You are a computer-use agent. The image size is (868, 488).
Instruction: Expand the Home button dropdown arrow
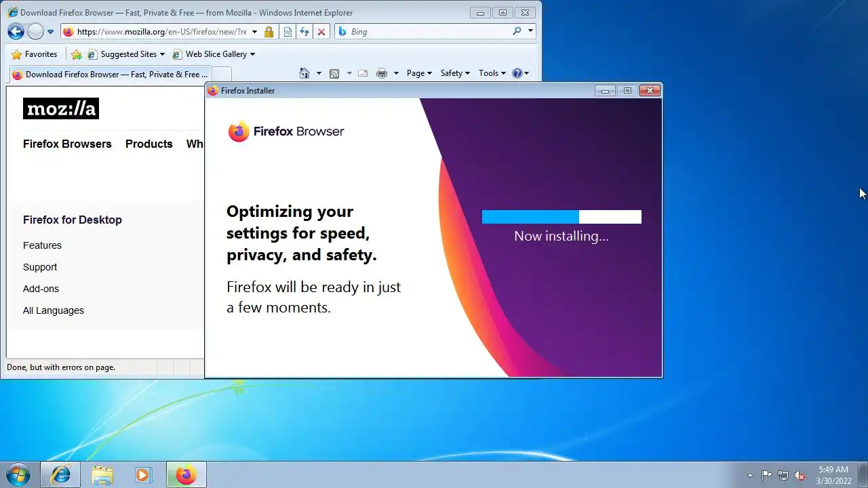coord(319,73)
